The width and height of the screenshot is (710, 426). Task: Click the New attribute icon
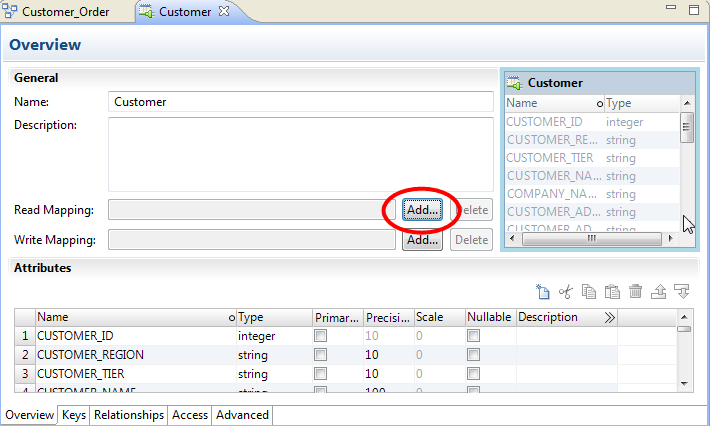[543, 292]
